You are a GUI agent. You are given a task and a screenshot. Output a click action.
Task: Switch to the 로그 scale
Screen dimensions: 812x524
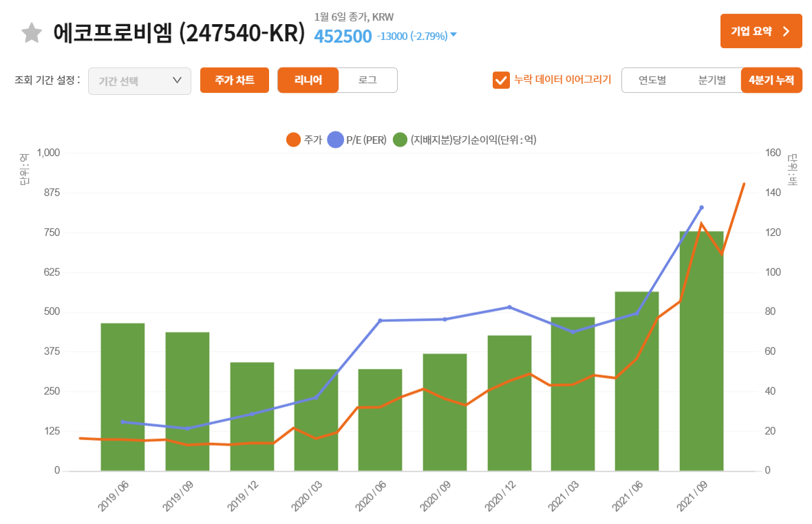[x=367, y=80]
